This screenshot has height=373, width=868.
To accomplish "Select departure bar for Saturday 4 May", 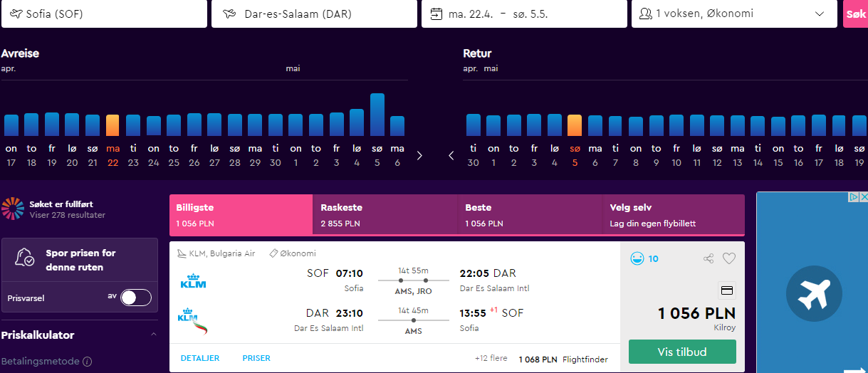I will tap(357, 122).
